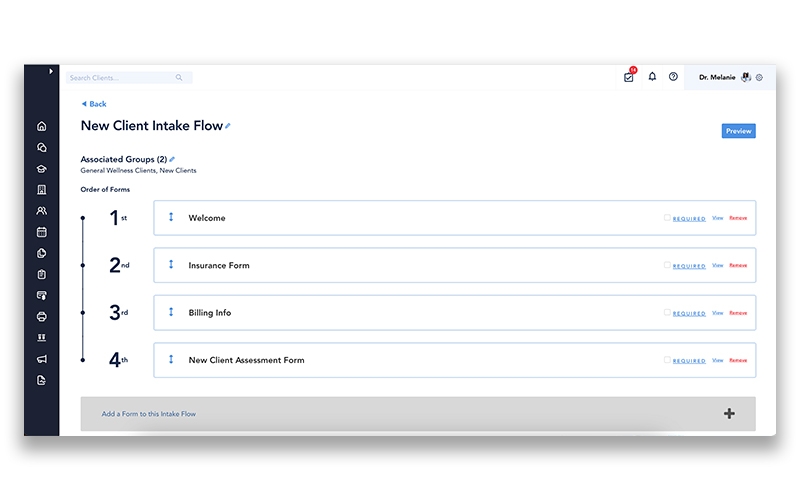Click the Preview button
800x500 pixels.
pyautogui.click(x=738, y=131)
